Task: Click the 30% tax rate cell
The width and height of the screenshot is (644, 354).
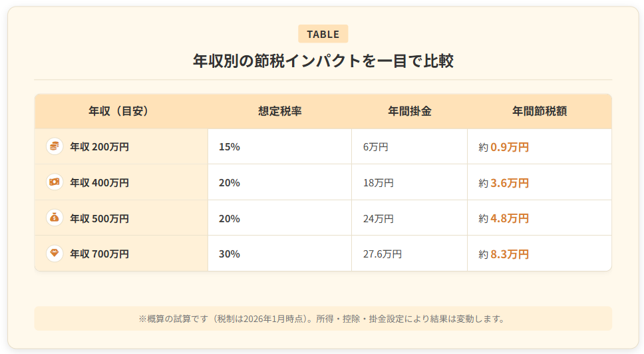Action: pos(230,254)
